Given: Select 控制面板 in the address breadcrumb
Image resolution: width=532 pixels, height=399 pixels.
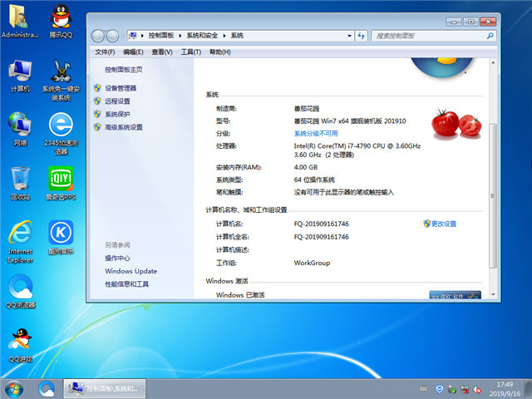Looking at the screenshot, I should click(161, 36).
